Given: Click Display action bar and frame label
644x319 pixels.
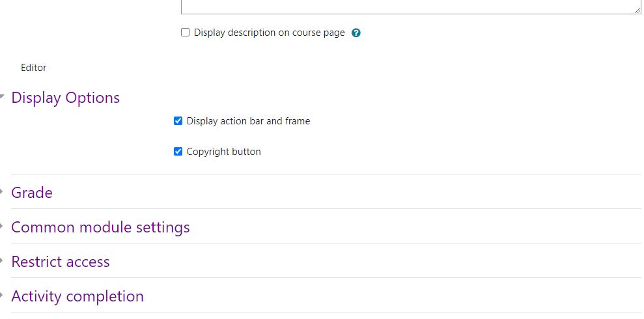Looking at the screenshot, I should click(x=248, y=121).
